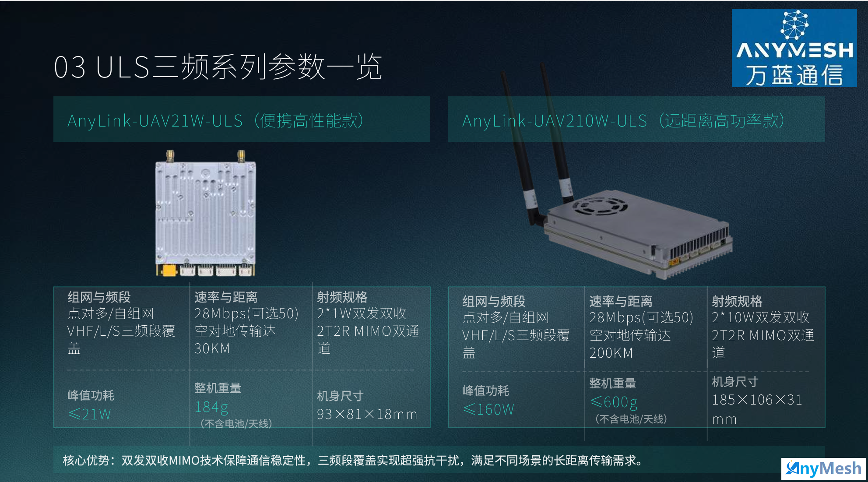Click "28Mbps(可选50)" in the UAV210W-ULS table
Screen dimensions: 868x482
(641, 317)
